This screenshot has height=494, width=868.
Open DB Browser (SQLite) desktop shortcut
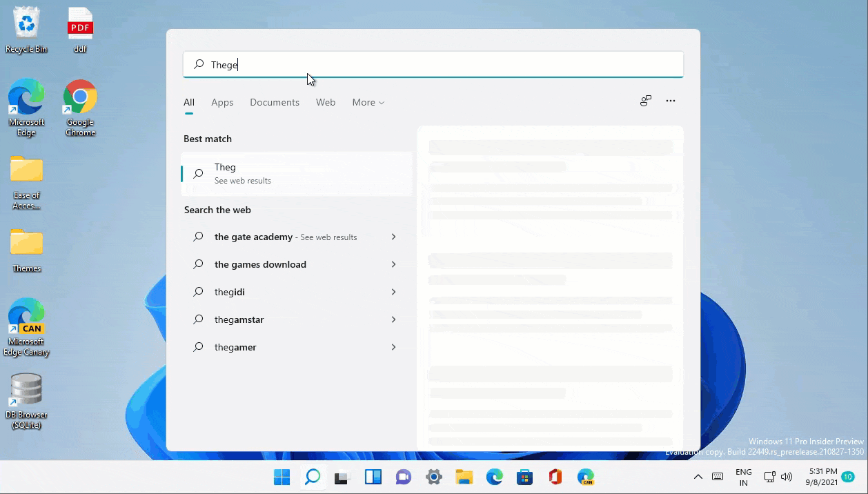26,401
